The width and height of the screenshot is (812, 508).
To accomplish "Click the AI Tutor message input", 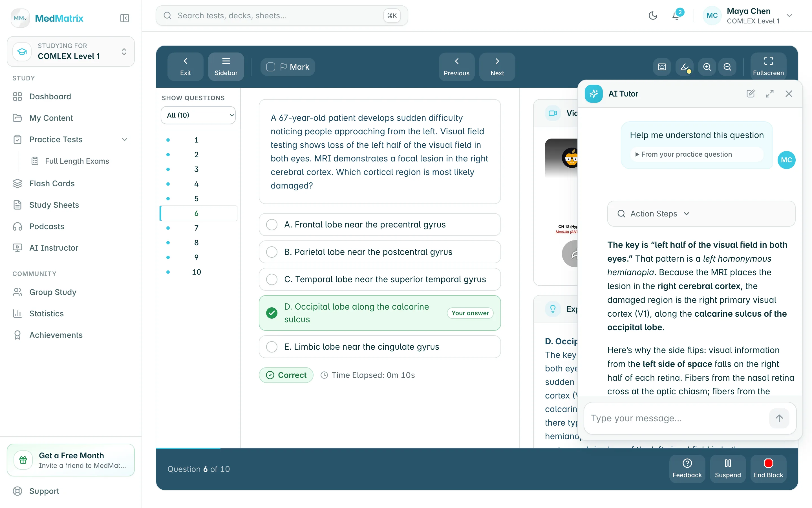I will pos(676,418).
